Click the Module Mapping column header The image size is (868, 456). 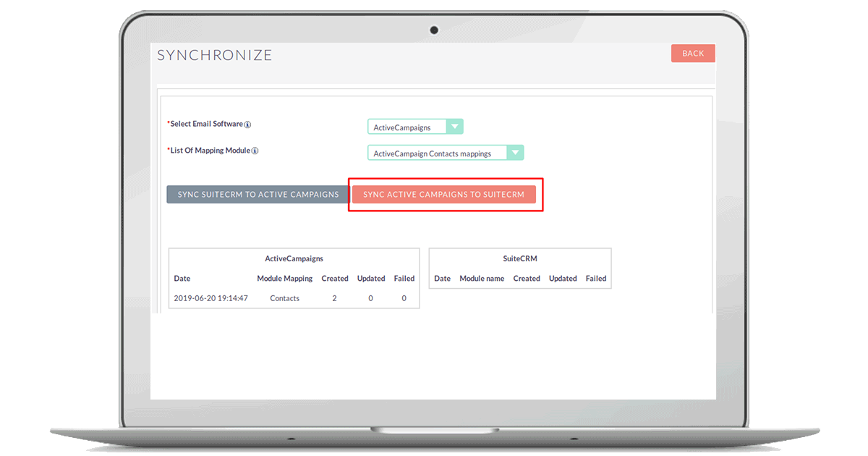285,279
